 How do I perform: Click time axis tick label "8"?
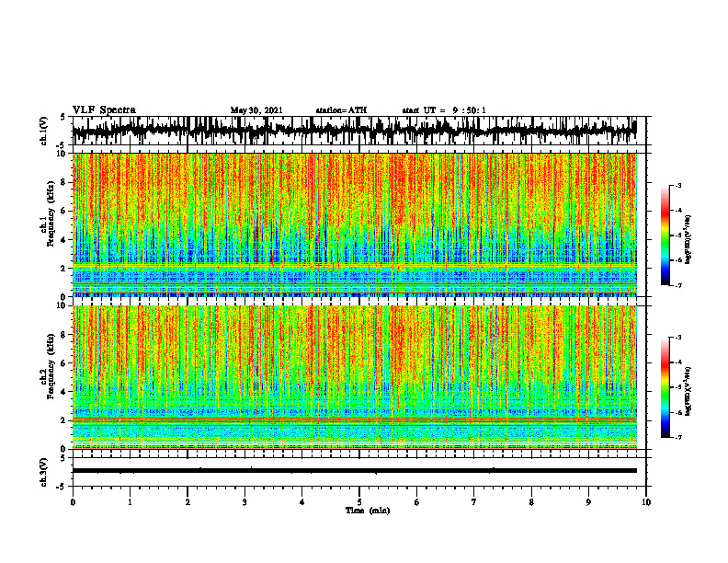[x=531, y=502]
